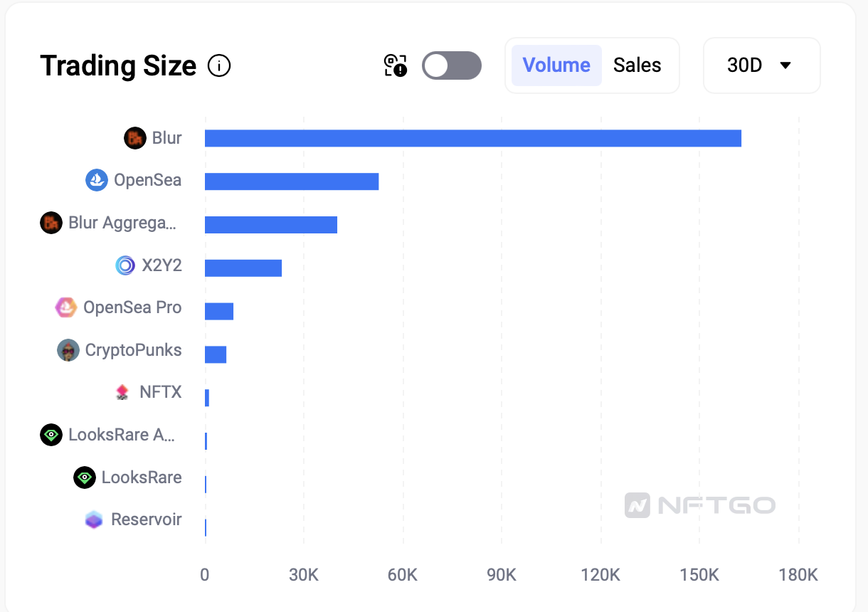Click the LooksRare green eye logo
Viewport: 868px width, 612px height.
pyautogui.click(x=85, y=478)
